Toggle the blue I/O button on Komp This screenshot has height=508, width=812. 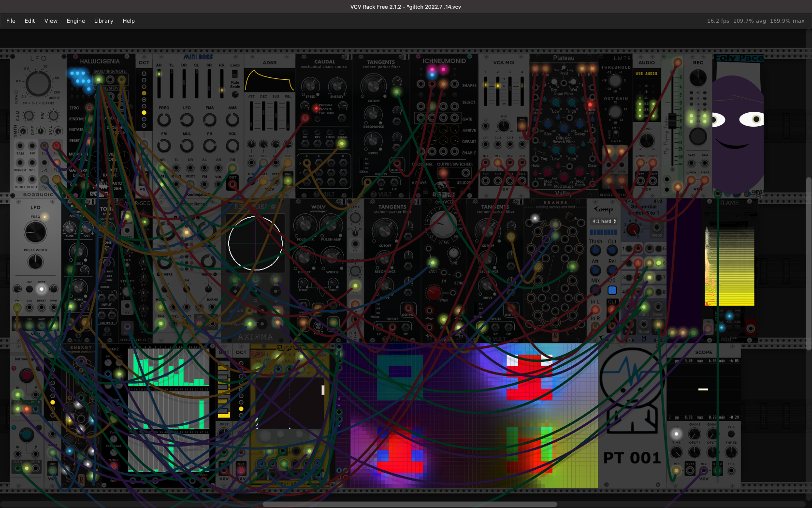(612, 290)
